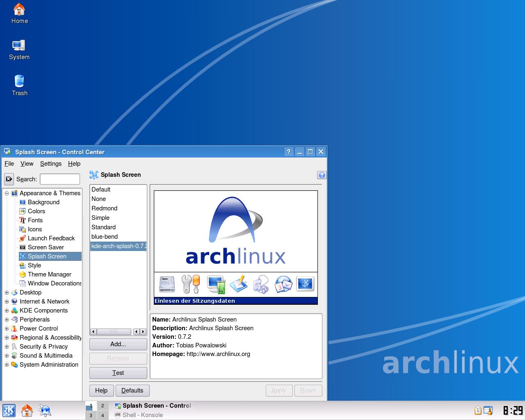Expand the Security & Privacy category
Viewport: 525px width, 420px height.
pos(7,347)
